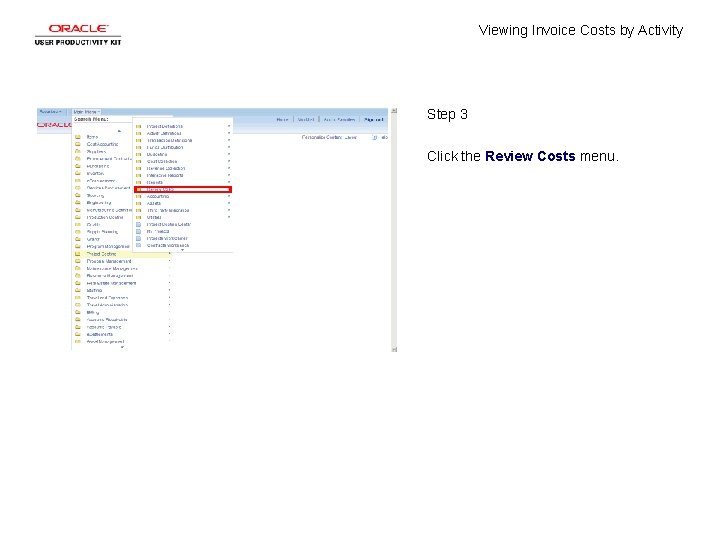Click the Revenue Collection folder icon
Screen dimensions: 720x540
[138, 169]
